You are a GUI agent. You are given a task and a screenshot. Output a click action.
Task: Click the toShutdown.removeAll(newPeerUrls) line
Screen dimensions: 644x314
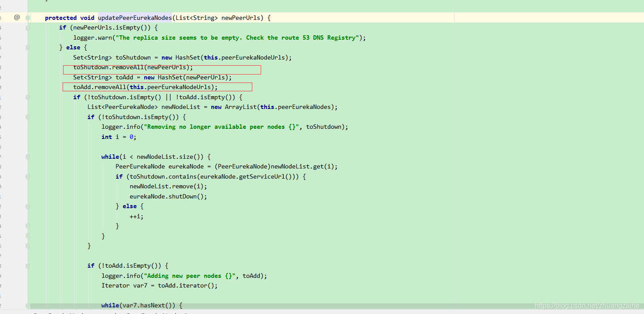[x=133, y=67]
